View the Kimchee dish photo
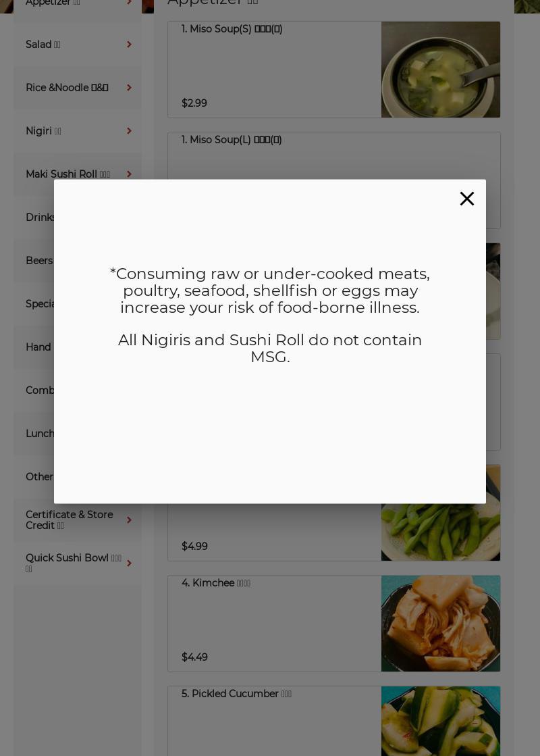540x756 pixels. [x=441, y=624]
